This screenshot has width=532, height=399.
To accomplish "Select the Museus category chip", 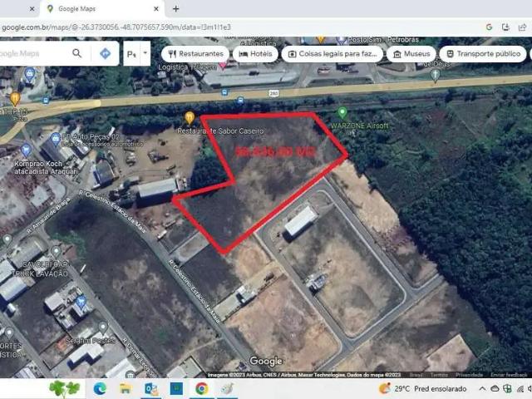I will [411, 54].
